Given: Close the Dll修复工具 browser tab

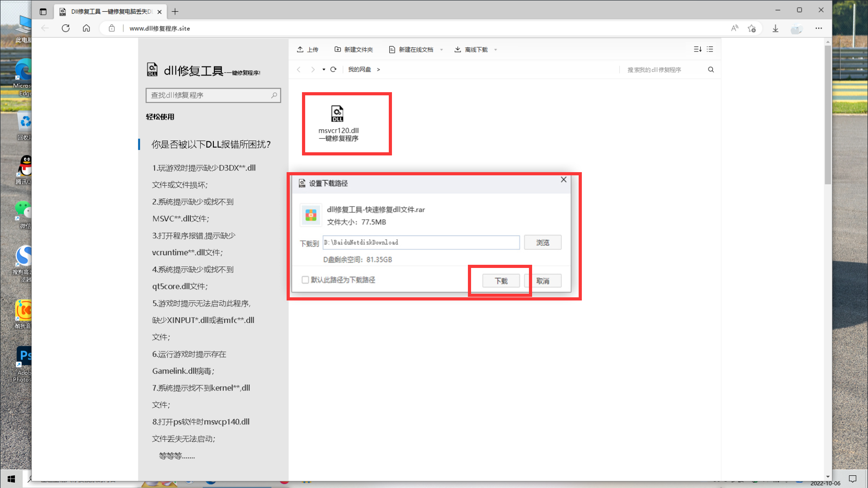Looking at the screenshot, I should (159, 12).
